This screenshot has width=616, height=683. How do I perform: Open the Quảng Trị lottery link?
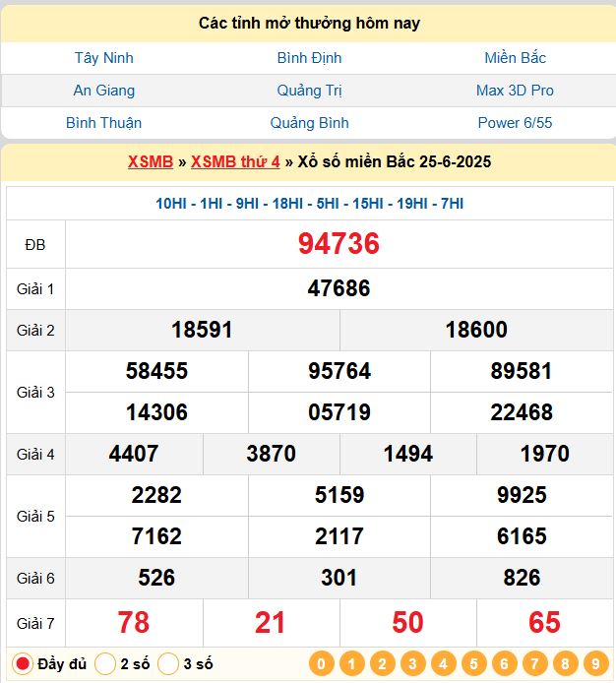point(309,91)
